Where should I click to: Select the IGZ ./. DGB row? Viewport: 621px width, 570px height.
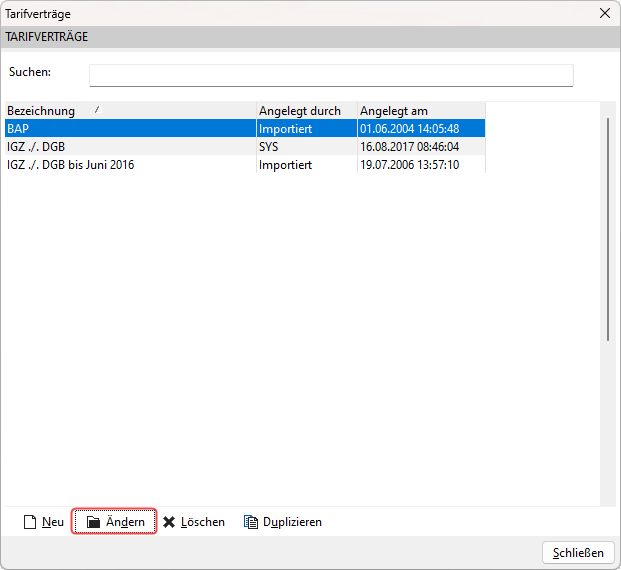(245, 147)
